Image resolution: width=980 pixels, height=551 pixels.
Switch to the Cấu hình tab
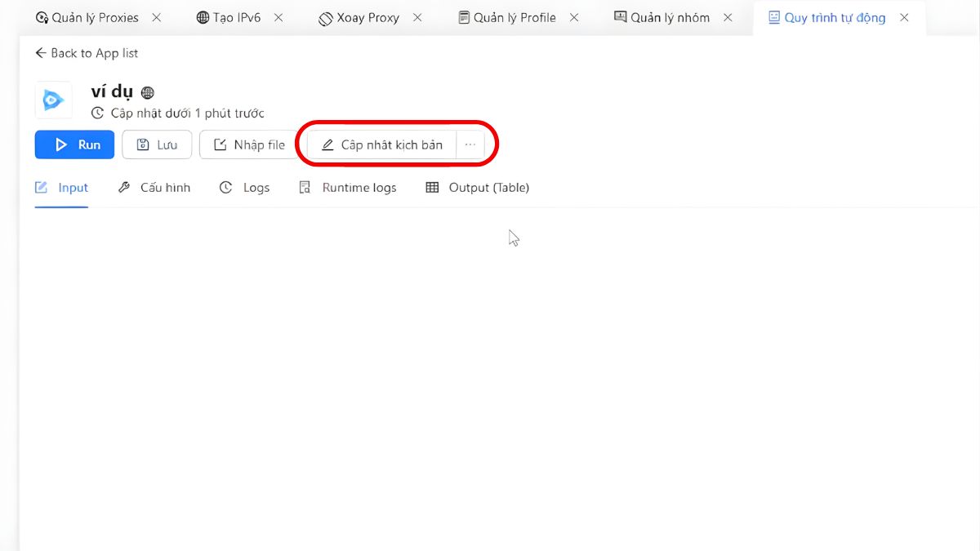(x=154, y=188)
